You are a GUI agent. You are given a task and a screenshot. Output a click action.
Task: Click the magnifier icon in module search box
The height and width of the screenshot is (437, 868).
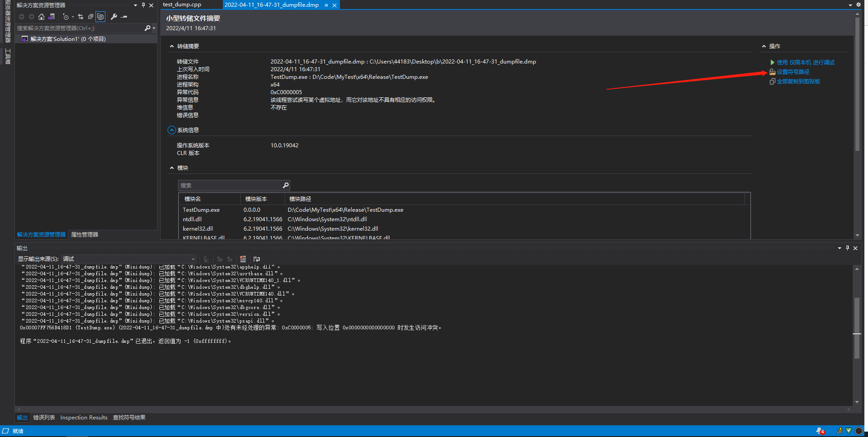click(x=285, y=185)
